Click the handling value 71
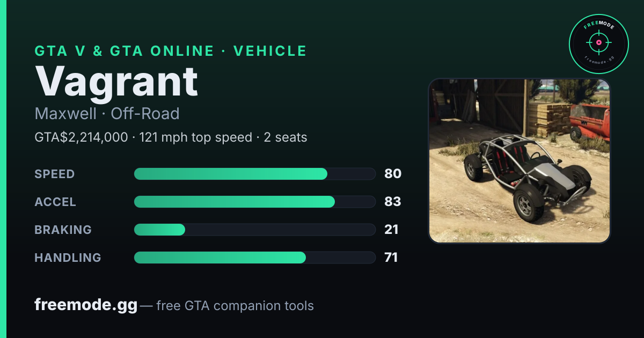Image resolution: width=644 pixels, height=338 pixels. click(391, 258)
